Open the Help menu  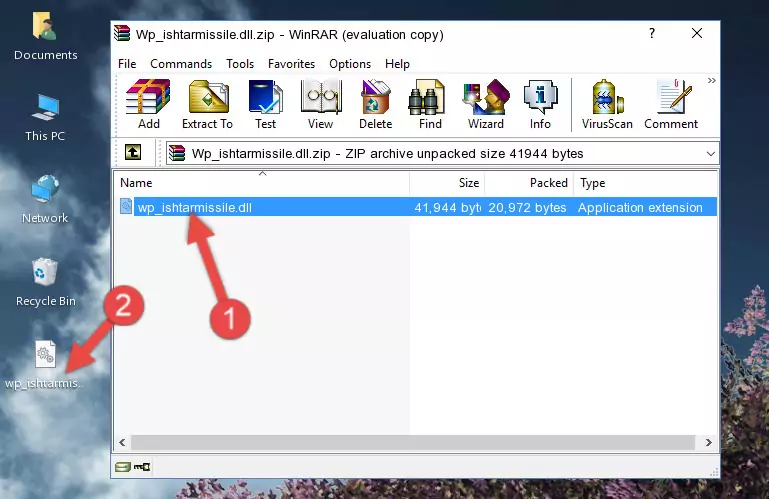coord(397,64)
